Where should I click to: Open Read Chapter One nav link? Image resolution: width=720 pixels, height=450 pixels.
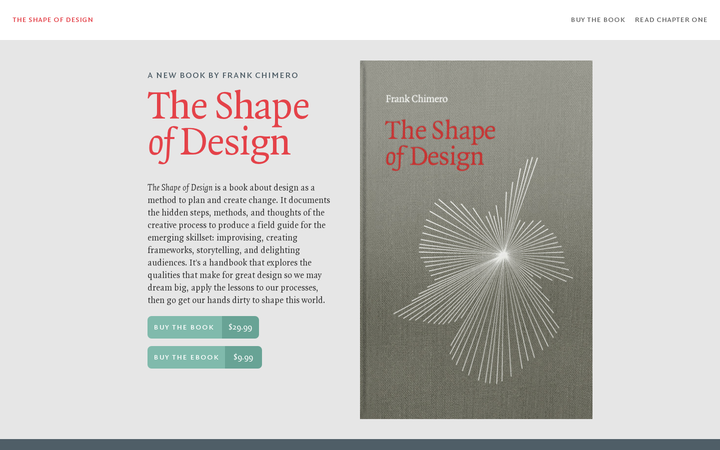[x=671, y=20]
